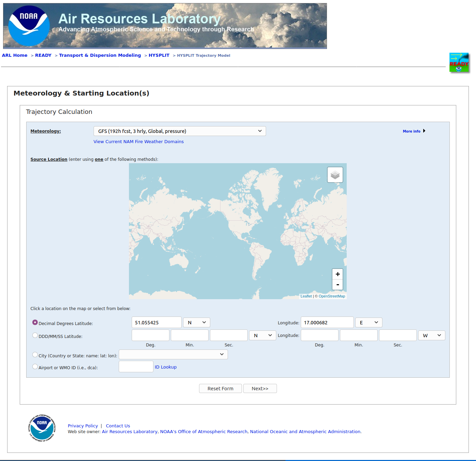This screenshot has height=461, width=476.
Task: Open the Contact Us link
Action: (118, 426)
